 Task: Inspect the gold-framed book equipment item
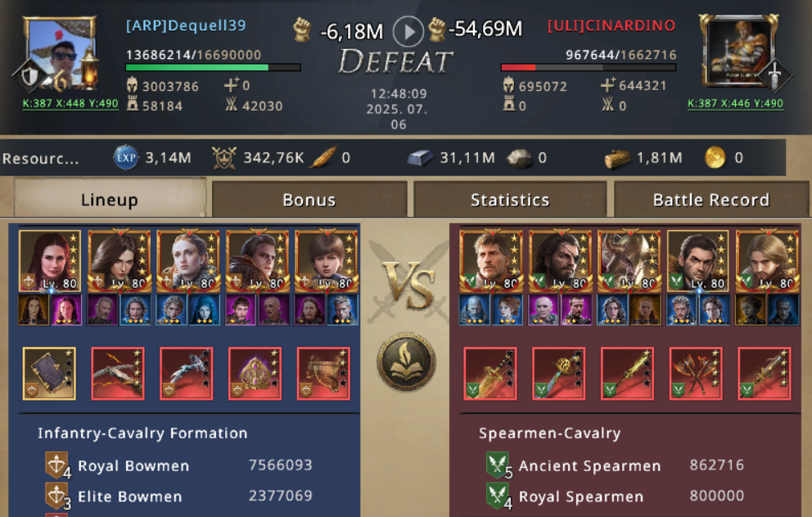(x=49, y=374)
